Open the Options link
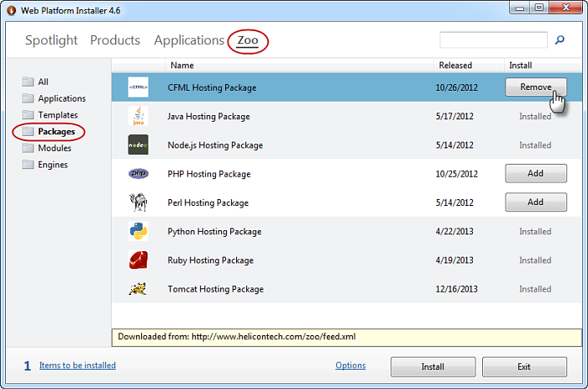The height and width of the screenshot is (389, 588). pos(350,365)
